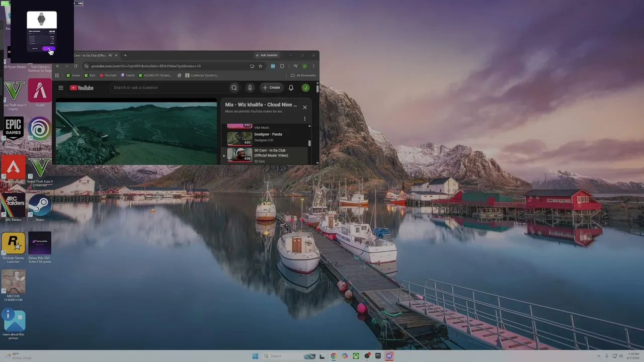
Task: Click the YouTube Create button
Action: point(271,87)
